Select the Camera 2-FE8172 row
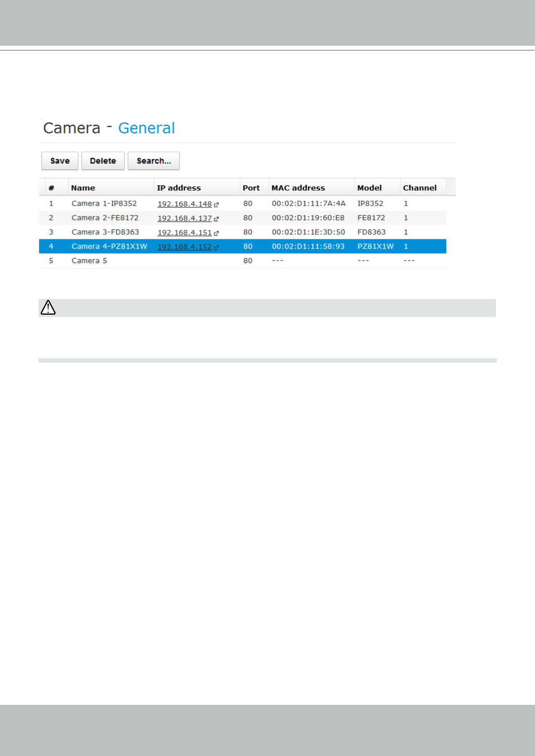Screen dimensions: 535x756 coord(243,218)
